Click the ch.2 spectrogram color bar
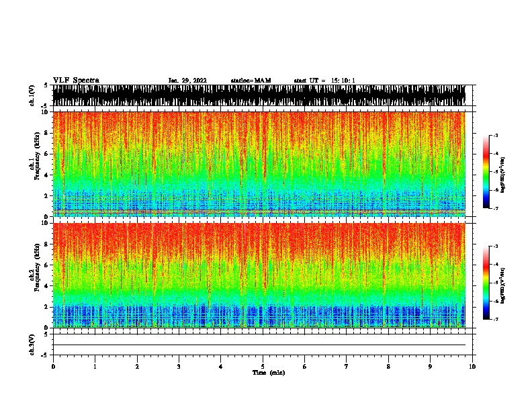Screen dimensions: 532x411 pyautogui.click(x=486, y=283)
